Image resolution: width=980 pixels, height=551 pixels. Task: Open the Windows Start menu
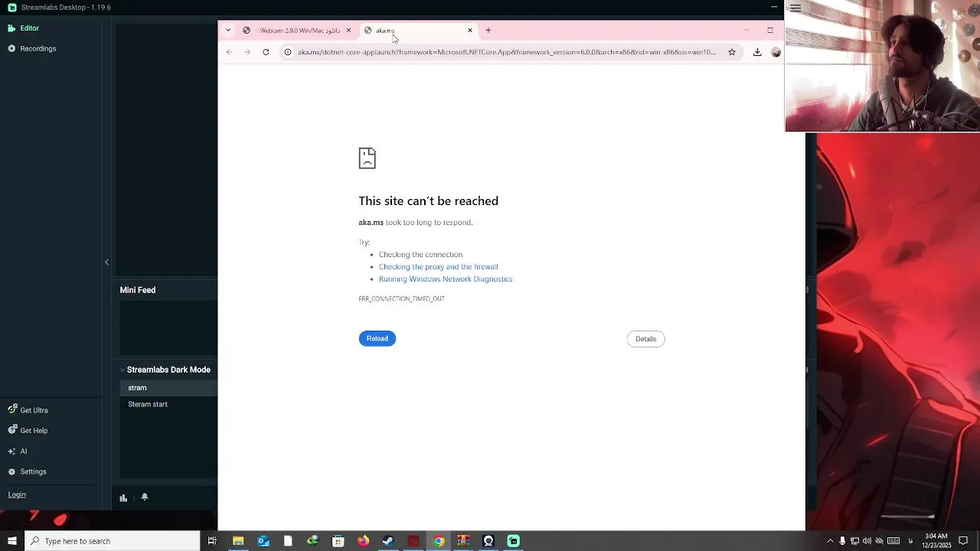[12, 541]
